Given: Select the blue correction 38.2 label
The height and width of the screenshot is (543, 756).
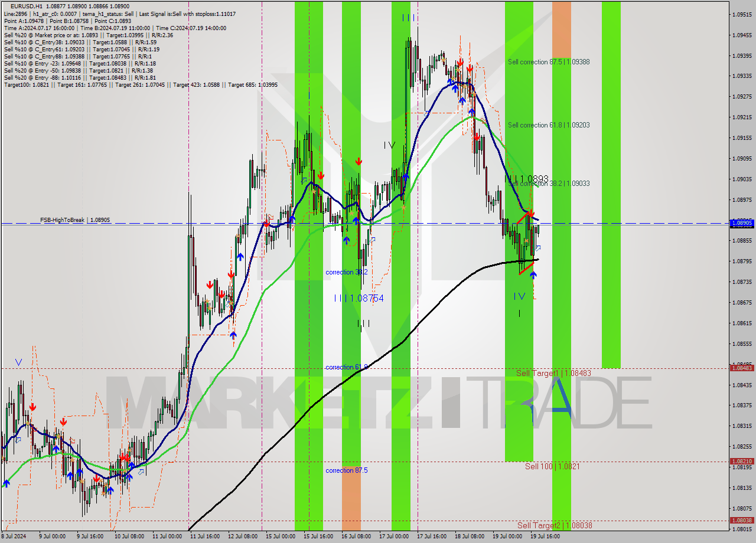Looking at the screenshot, I should 347,272.
